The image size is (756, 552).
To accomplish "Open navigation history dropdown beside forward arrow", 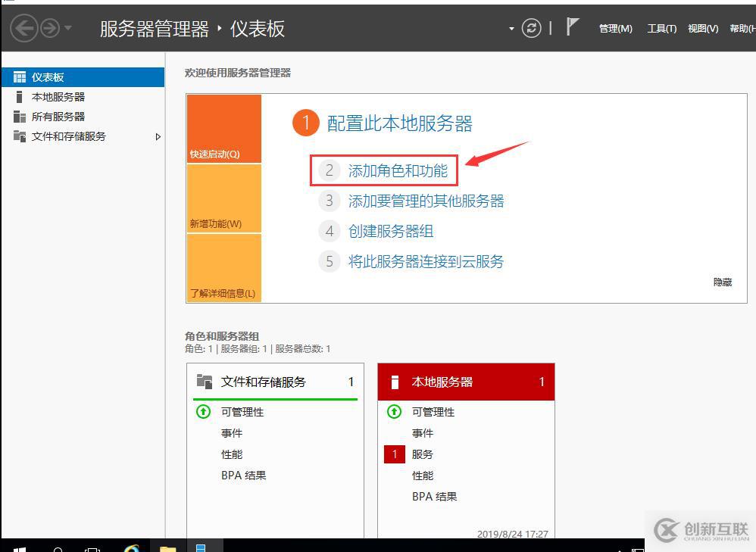I will pos(68,28).
